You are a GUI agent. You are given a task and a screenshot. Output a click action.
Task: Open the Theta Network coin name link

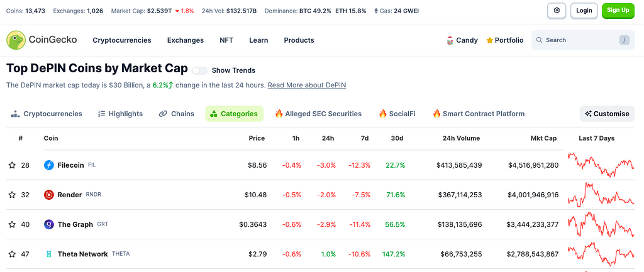click(82, 254)
